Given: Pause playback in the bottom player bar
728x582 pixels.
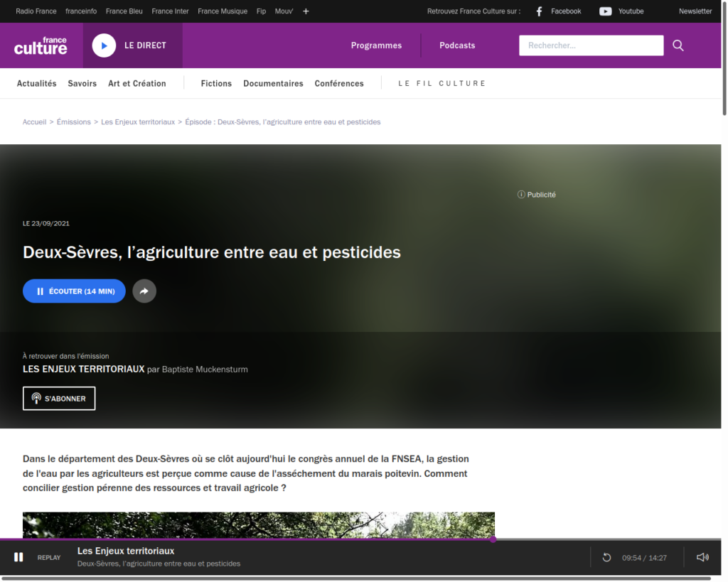Looking at the screenshot, I should 19,558.
